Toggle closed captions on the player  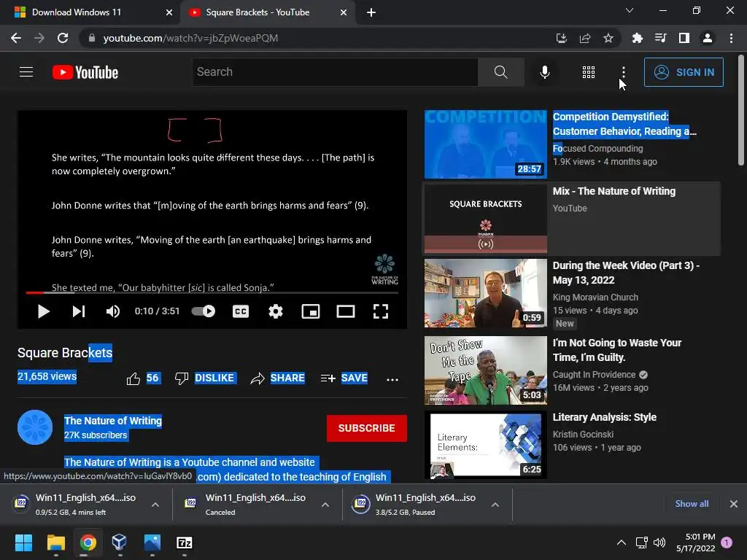click(x=241, y=311)
